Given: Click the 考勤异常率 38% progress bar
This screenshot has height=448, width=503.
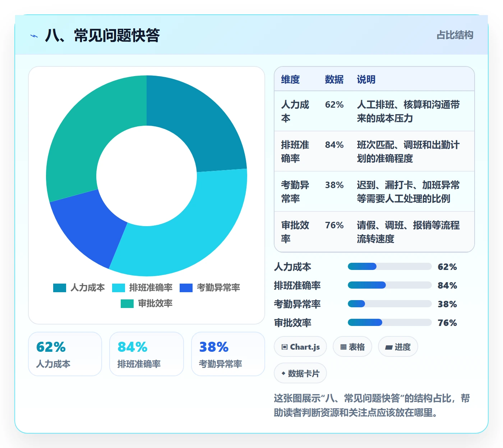Looking at the screenshot, I should click(389, 304).
